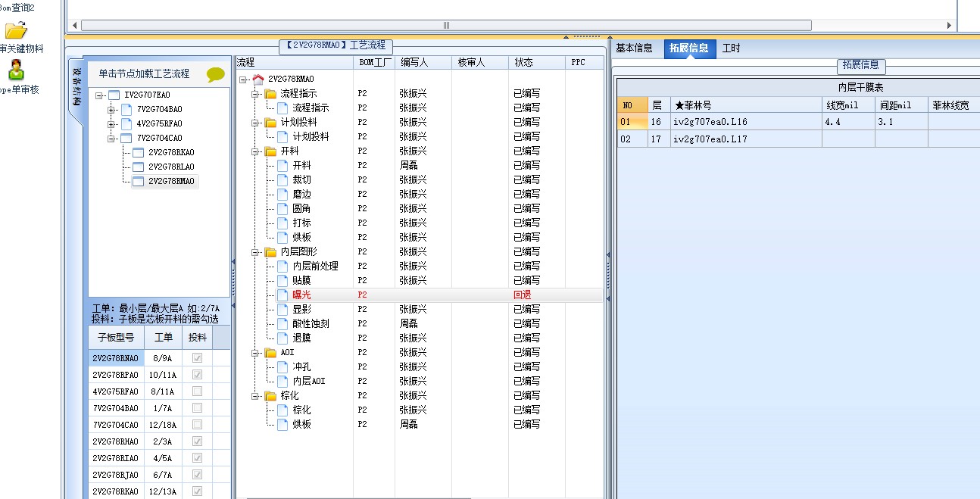Screen dimensions: 980x499
Task: Expand the 4V2G75RFA0 tree node
Action: pyautogui.click(x=112, y=124)
